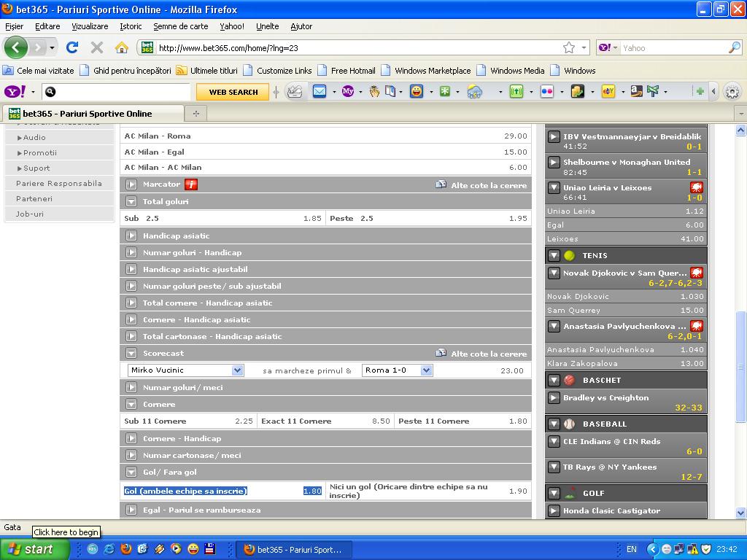Image resolution: width=747 pixels, height=560 pixels.
Task: Collapse the Total goluri section
Action: (x=131, y=201)
